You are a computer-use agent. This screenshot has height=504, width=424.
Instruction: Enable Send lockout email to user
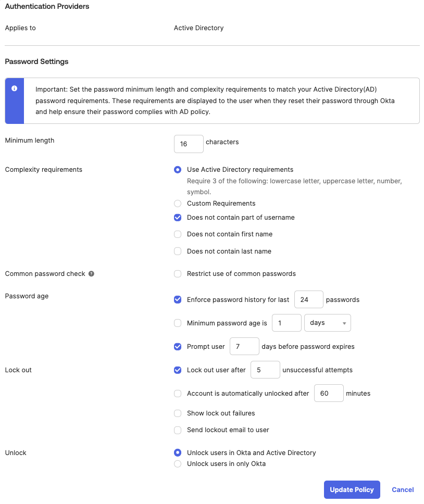[x=178, y=430]
